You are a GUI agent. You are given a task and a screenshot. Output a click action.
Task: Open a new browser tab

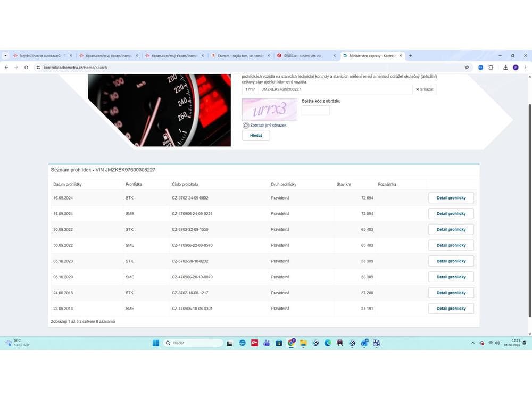pos(411,56)
